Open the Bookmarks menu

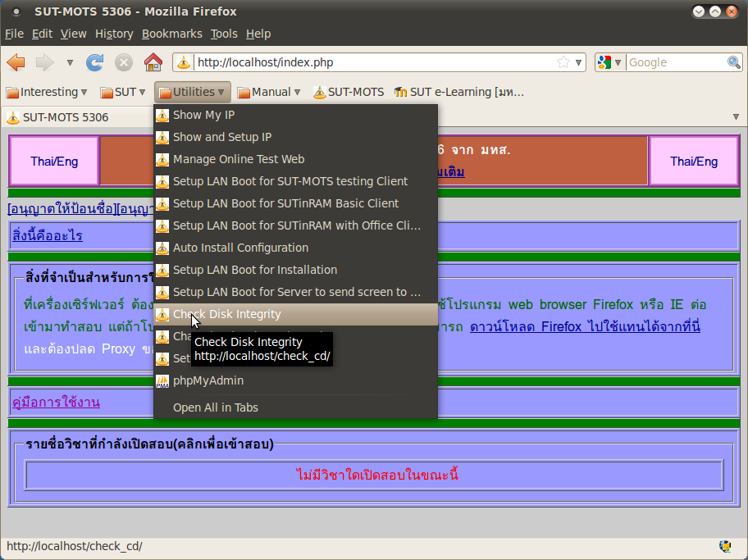[x=171, y=34]
